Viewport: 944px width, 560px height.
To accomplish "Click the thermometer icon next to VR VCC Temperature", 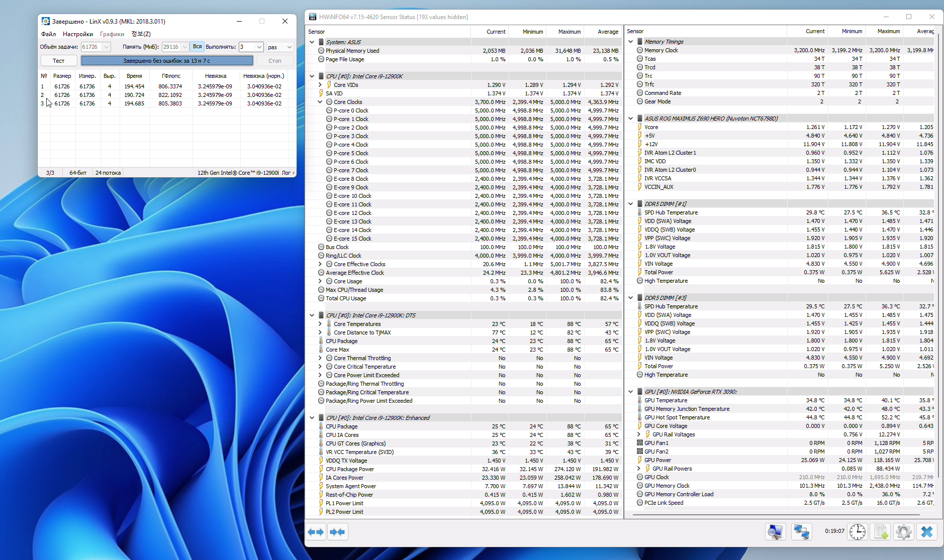I will (x=321, y=452).
